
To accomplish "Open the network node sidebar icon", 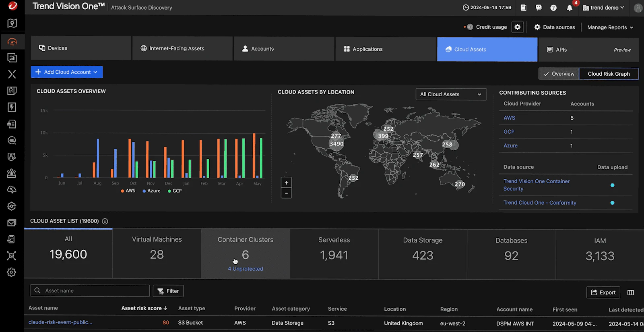I will [x=12, y=255].
